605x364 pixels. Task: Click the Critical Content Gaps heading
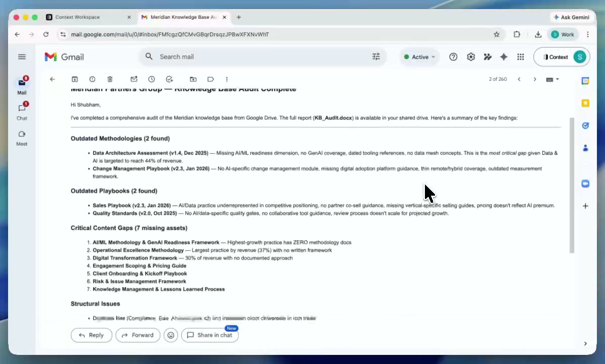129,228
